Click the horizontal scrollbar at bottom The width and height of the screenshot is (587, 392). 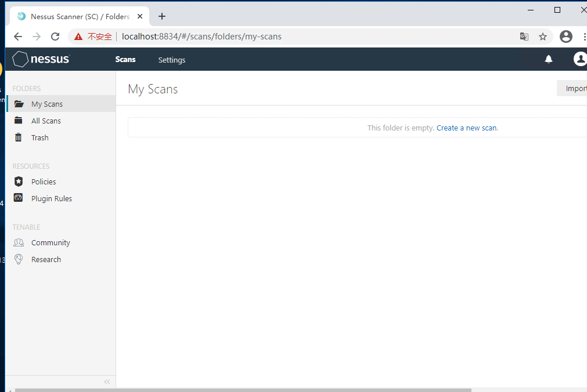tap(243, 390)
